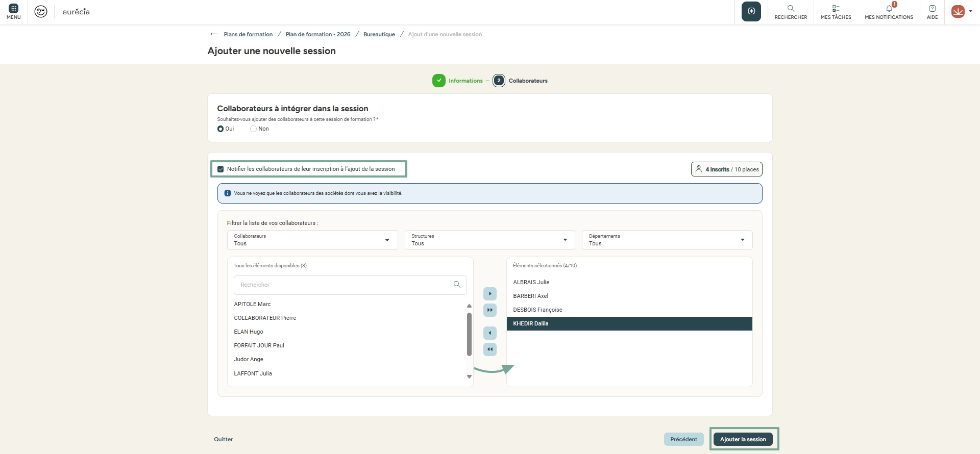980x454 pixels.
Task: Open the Aide help icon
Action: (x=932, y=9)
